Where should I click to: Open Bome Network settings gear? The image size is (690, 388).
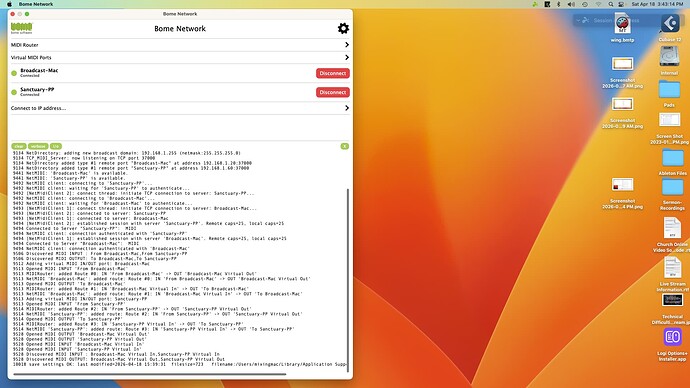[x=343, y=29]
